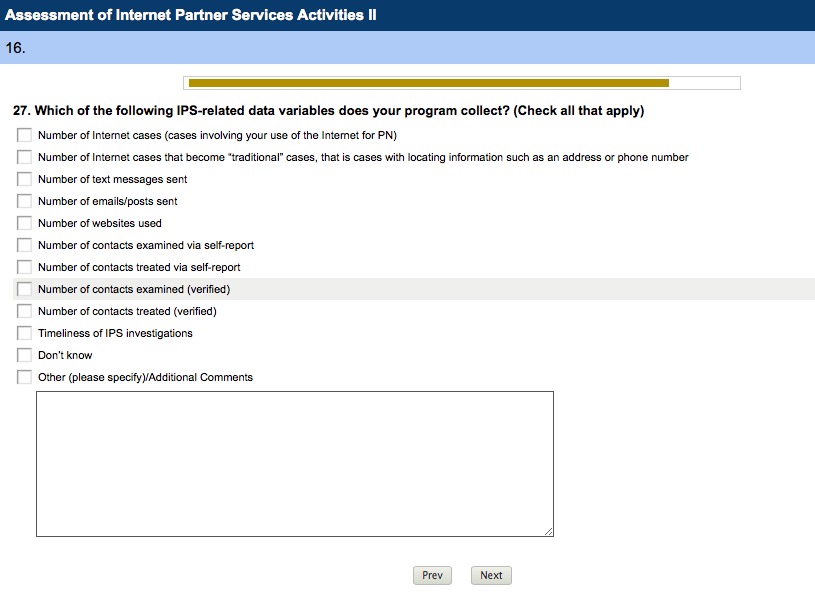Grab the text area resize handle

[x=548, y=531]
